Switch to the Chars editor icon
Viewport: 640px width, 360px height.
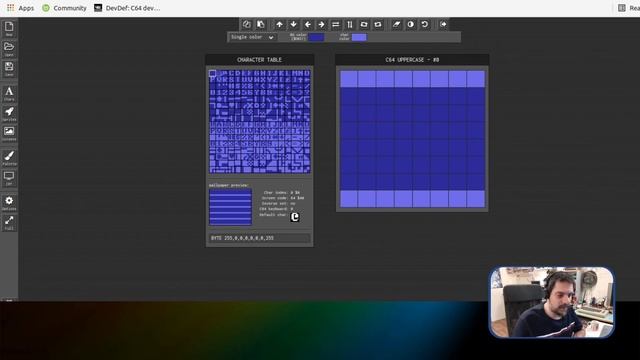coord(9,93)
